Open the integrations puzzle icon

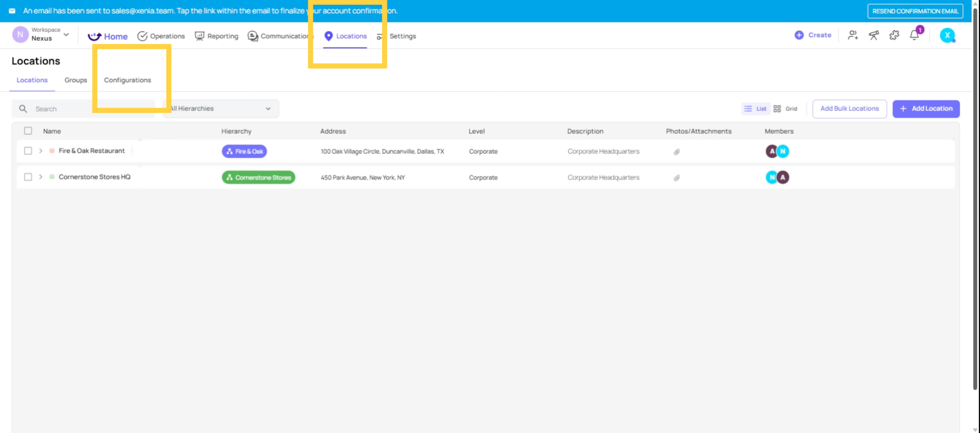click(894, 35)
